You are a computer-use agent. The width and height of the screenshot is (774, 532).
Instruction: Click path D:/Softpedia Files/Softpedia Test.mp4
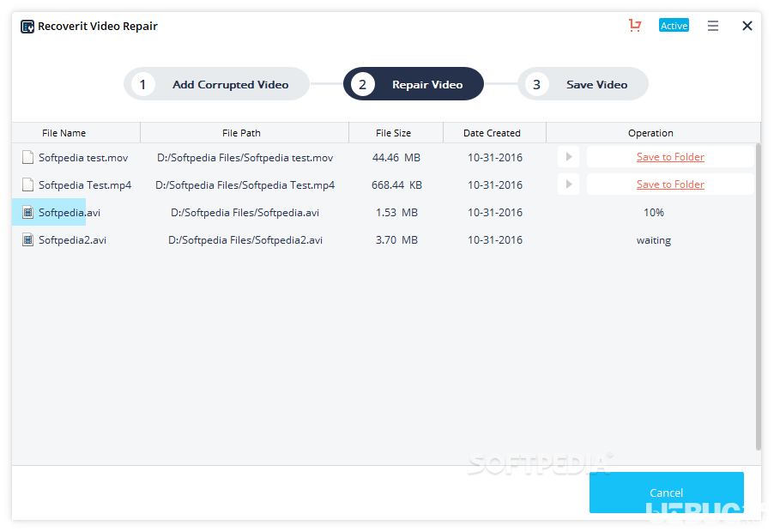click(245, 185)
